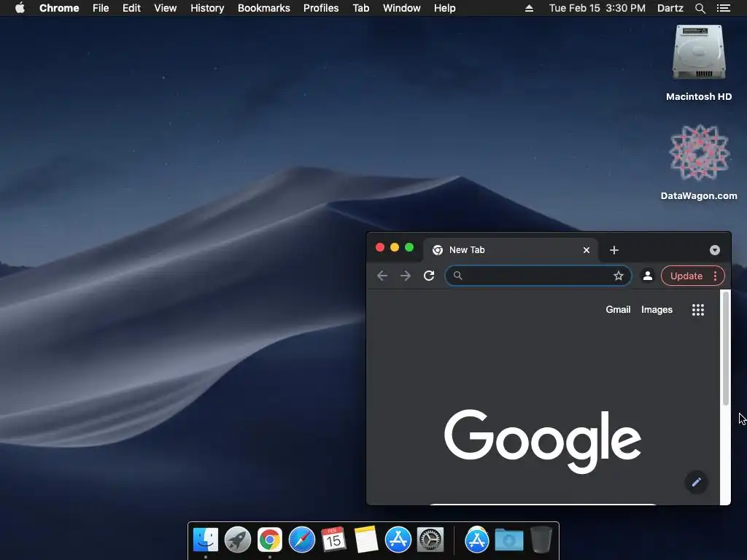Open the Images link
Screen dimensions: 747x560
pyautogui.click(x=657, y=309)
